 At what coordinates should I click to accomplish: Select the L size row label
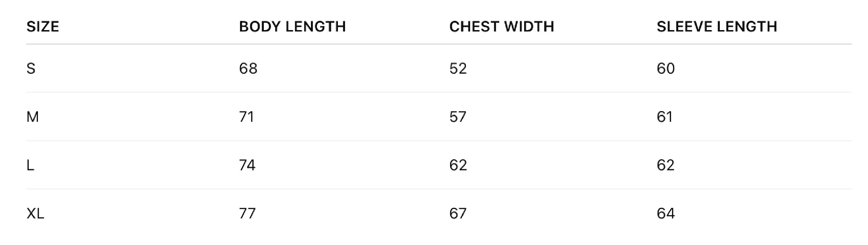(30, 165)
